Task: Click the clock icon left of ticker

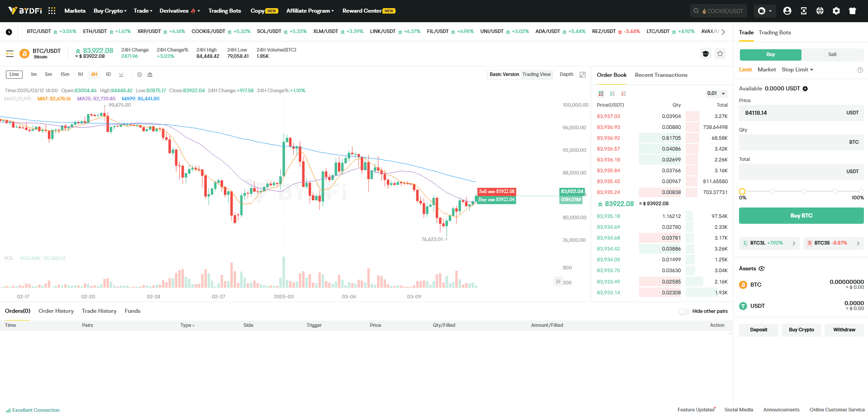Action: click(x=9, y=32)
